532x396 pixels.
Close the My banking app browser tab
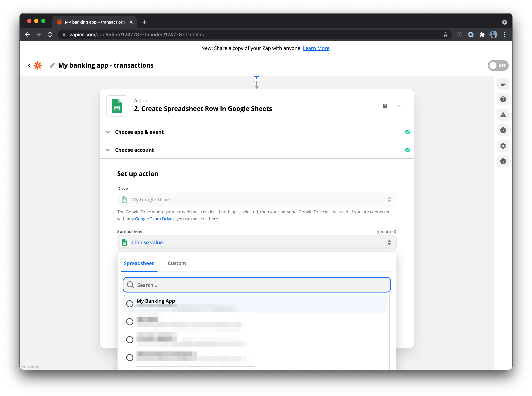pos(131,22)
